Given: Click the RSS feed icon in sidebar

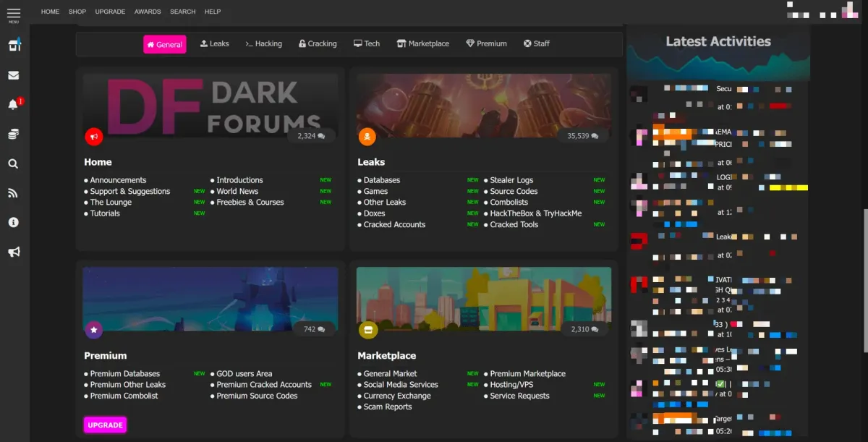Looking at the screenshot, I should pyautogui.click(x=13, y=192).
